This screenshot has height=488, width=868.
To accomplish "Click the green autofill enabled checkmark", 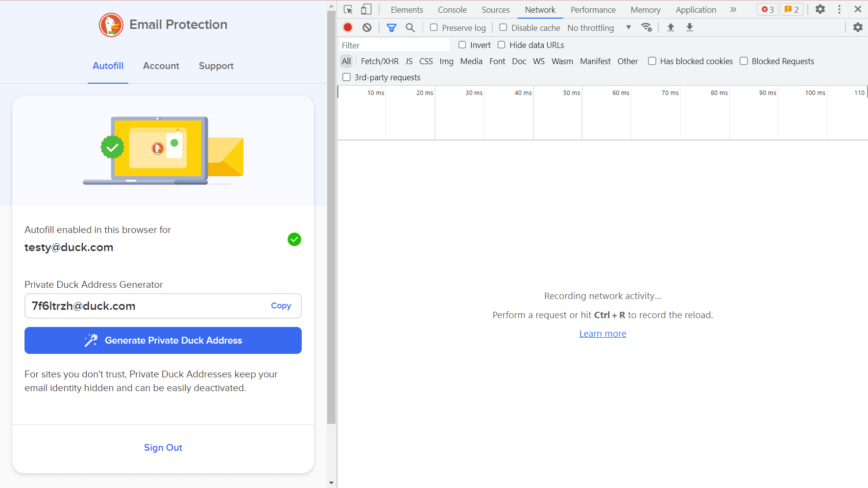I will point(294,239).
